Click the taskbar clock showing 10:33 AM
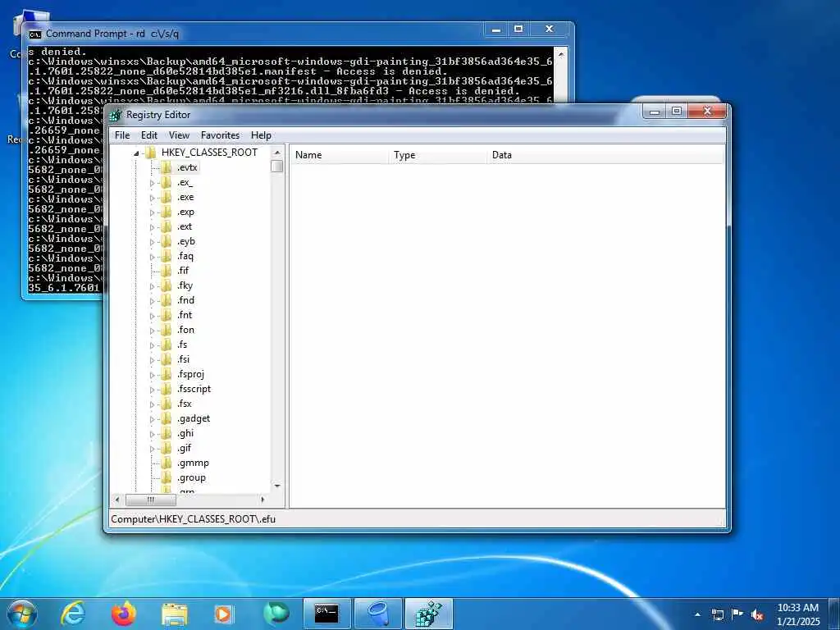Screen dimensions: 840x630 tap(798, 614)
